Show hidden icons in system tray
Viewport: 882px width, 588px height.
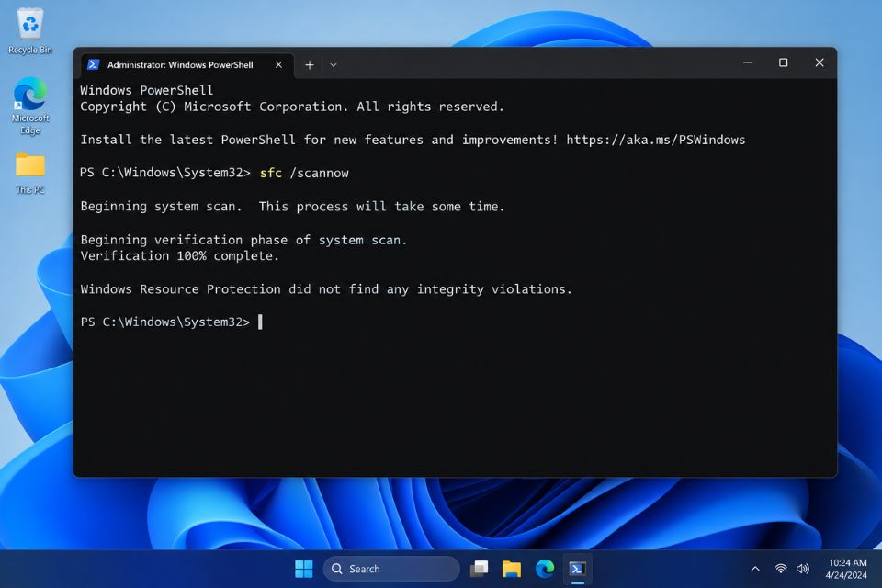(x=755, y=569)
